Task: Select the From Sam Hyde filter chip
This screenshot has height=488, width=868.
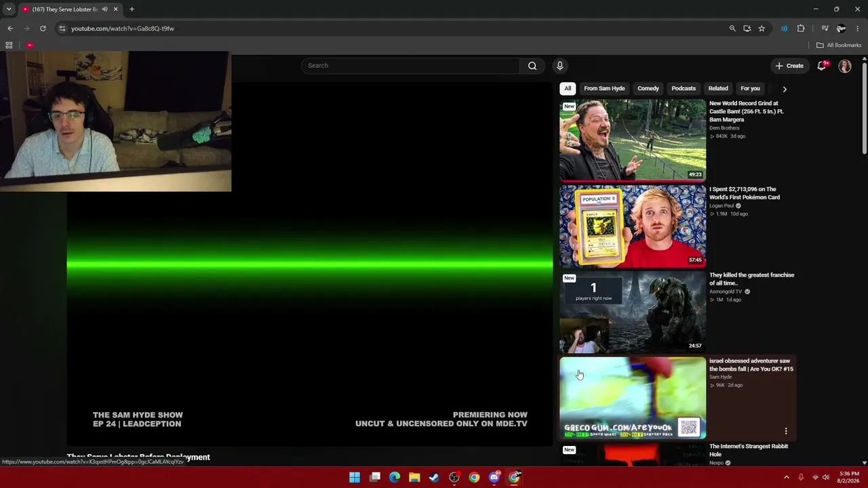Action: (x=604, y=89)
